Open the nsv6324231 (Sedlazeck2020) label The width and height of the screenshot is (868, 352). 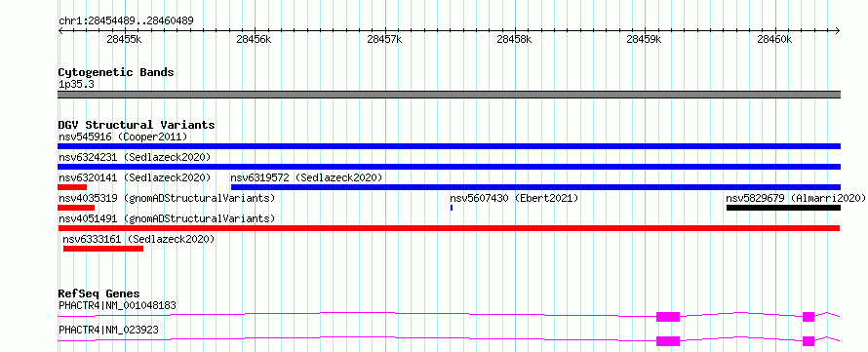[x=135, y=157]
